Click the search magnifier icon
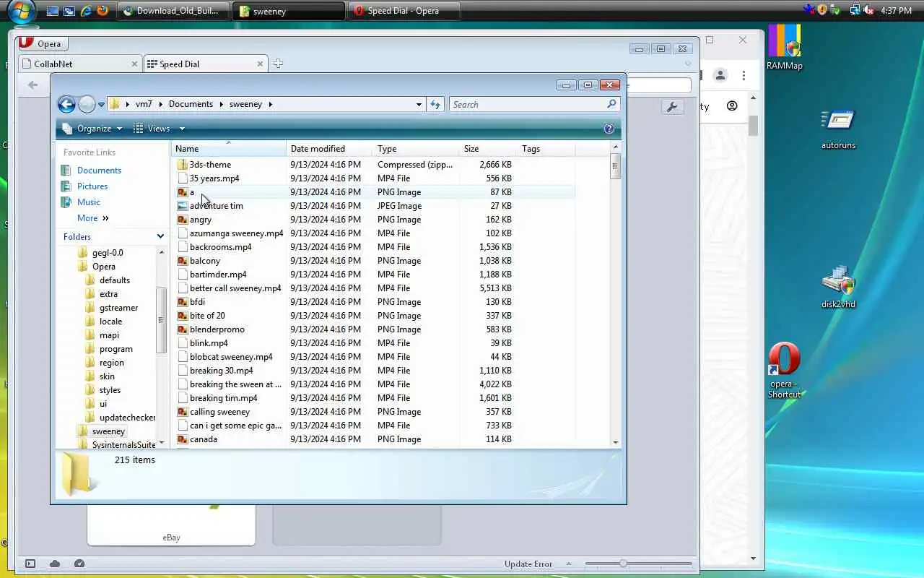This screenshot has width=924, height=578. (611, 104)
